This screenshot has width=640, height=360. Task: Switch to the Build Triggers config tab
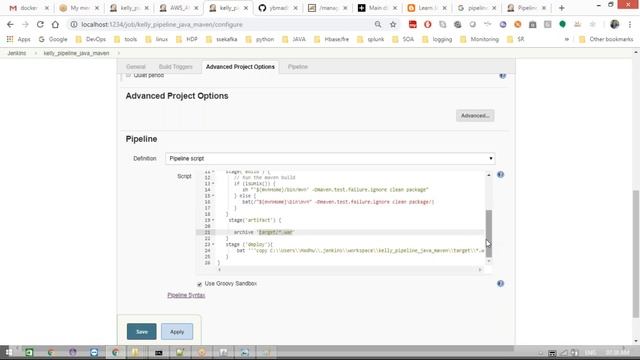176,67
